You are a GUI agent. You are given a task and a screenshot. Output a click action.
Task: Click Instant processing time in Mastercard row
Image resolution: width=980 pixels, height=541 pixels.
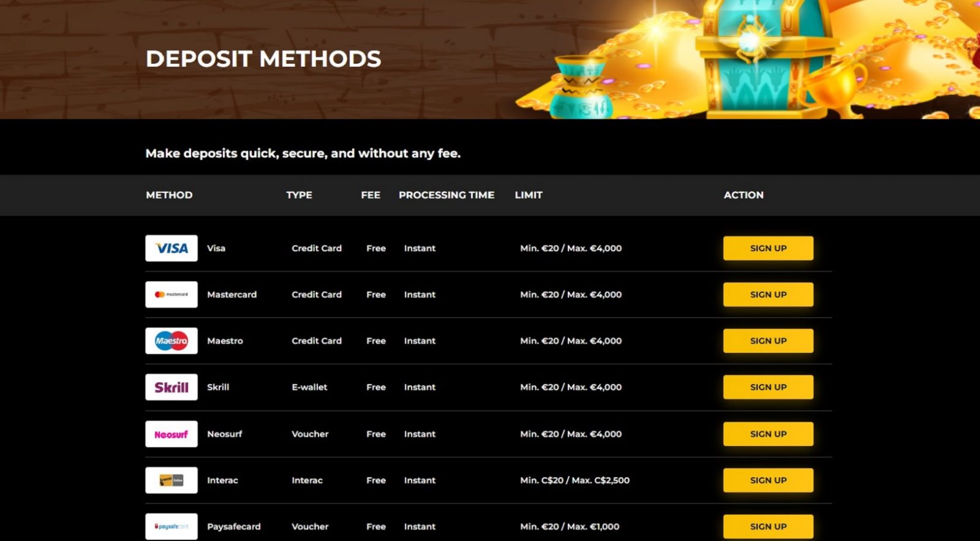[420, 295]
